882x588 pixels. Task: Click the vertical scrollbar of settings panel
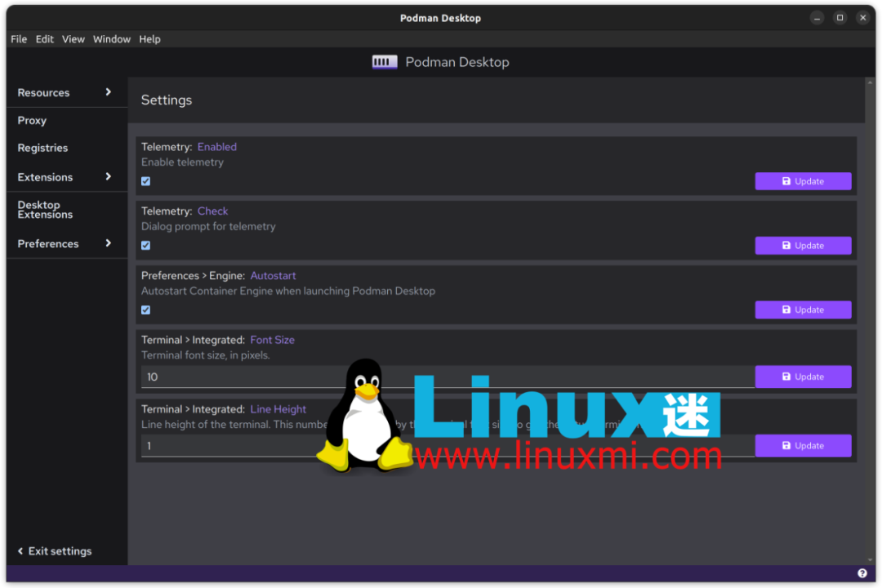coord(871,321)
